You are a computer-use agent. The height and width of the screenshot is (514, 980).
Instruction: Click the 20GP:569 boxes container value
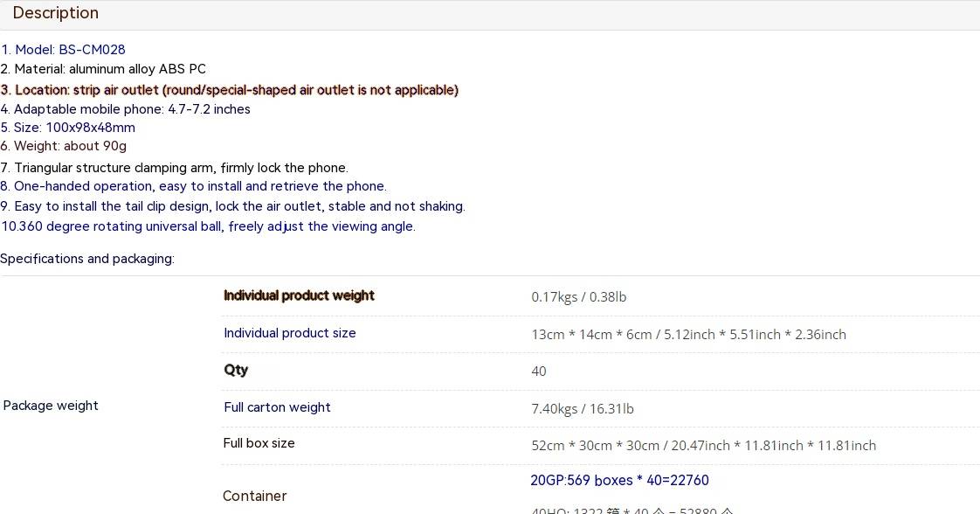point(619,480)
